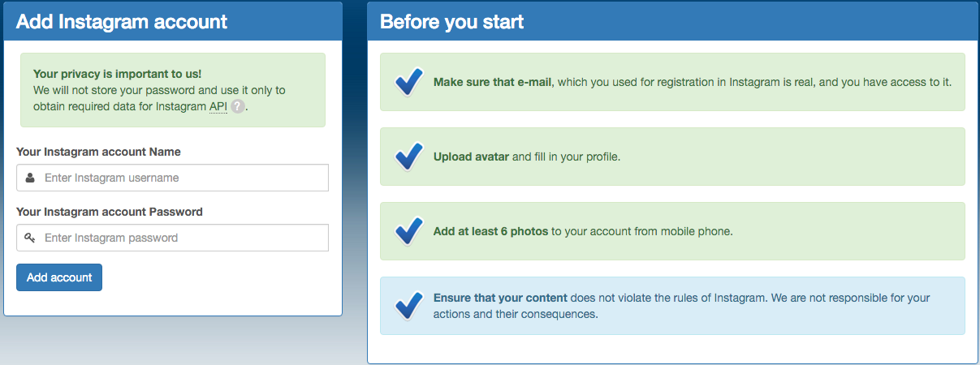Click checkmark icon beside Ensure that your content

coord(408,306)
